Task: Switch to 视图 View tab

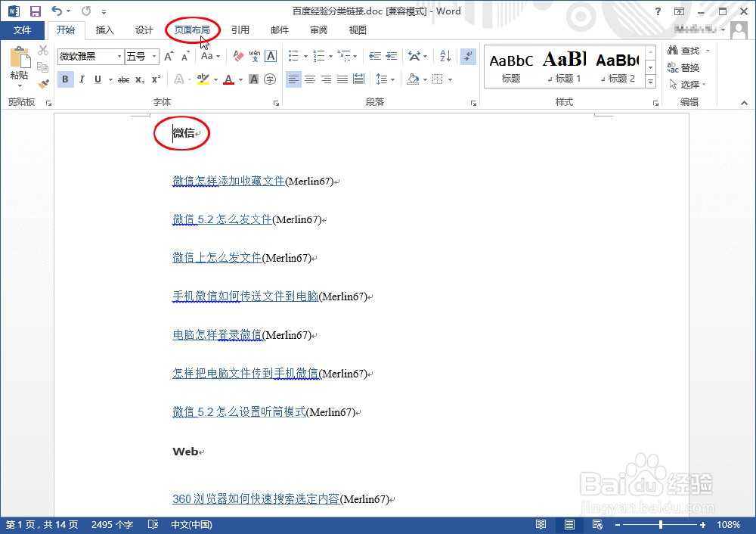Action: [x=358, y=30]
